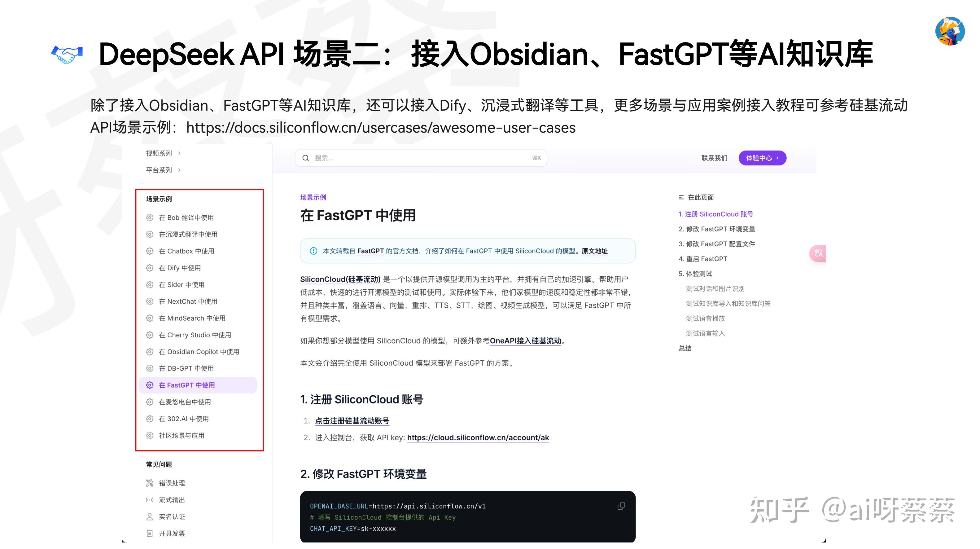Image resolution: width=980 pixels, height=549 pixels.
Task: Click the 实名认证 person icon
Action: [150, 517]
